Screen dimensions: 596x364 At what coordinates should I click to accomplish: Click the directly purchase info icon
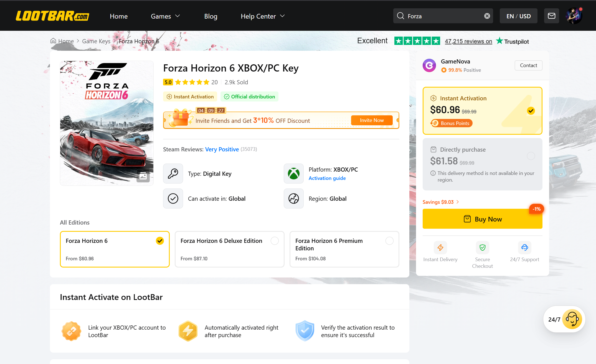tap(433, 173)
